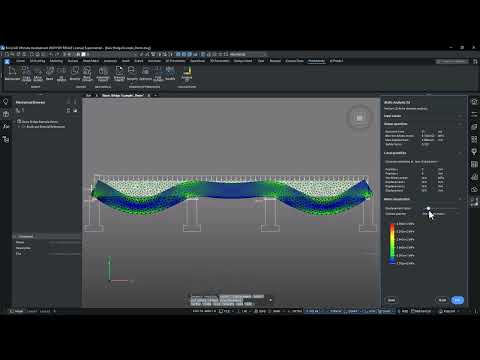
Task: Toggle the highlighted blue status bar setting
Action: click(312, 311)
